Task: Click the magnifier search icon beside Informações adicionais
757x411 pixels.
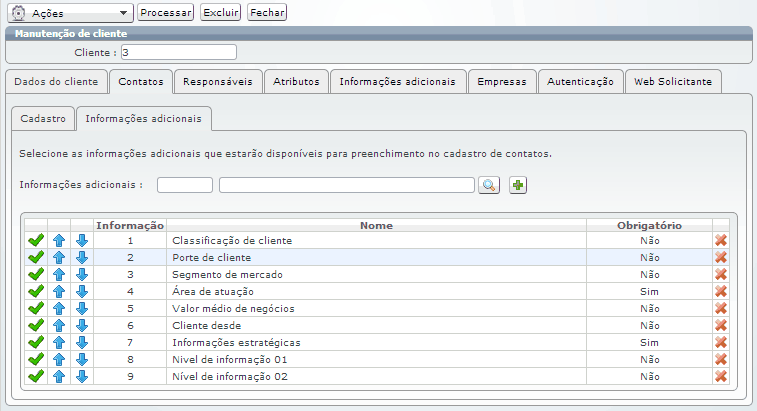Action: point(488,185)
